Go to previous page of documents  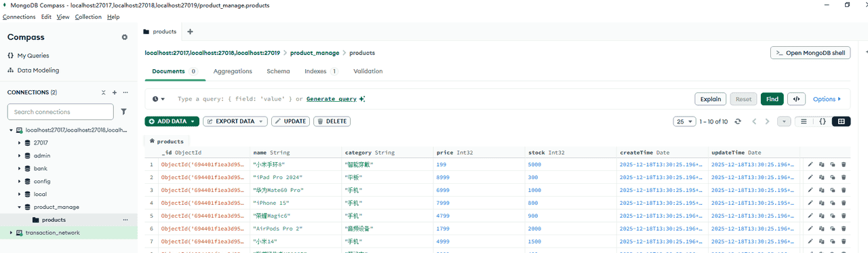(754, 121)
